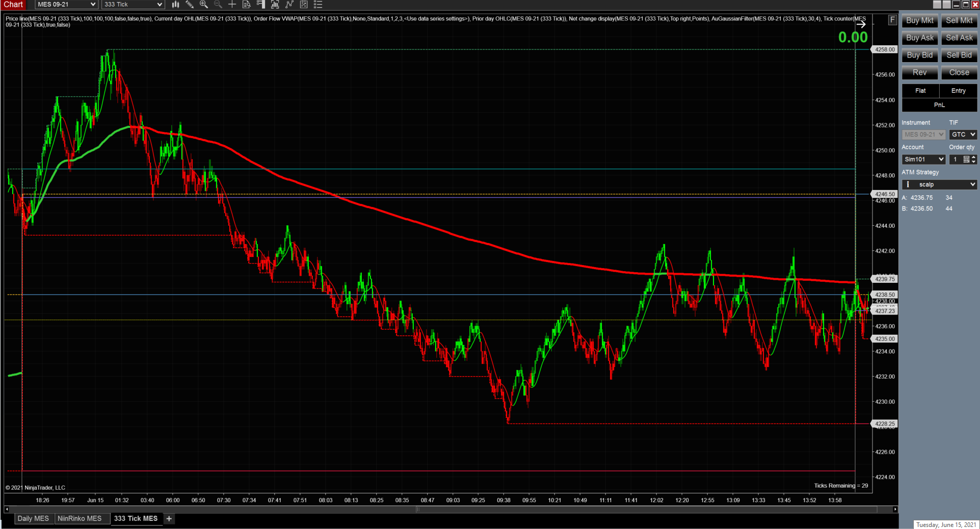Click the scroll-to-latest arrow icon
The height and width of the screenshot is (529, 980).
coord(861,24)
